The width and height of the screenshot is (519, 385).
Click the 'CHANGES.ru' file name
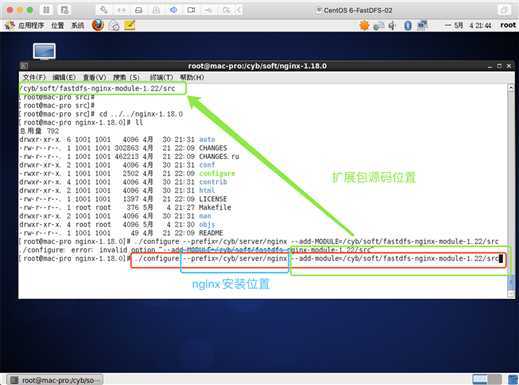[219, 157]
